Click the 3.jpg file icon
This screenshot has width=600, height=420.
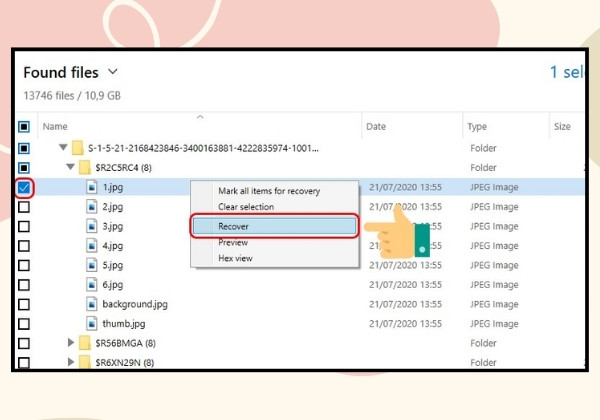91,226
